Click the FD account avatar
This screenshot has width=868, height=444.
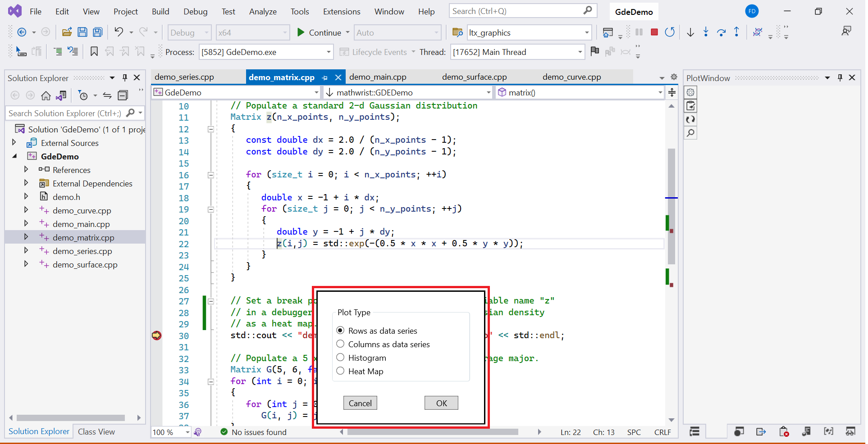[752, 11]
